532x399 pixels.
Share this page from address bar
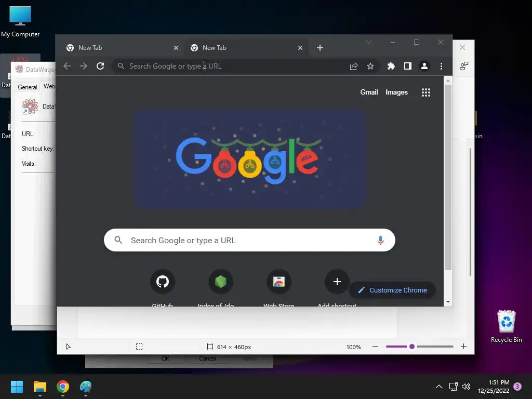coord(353,66)
